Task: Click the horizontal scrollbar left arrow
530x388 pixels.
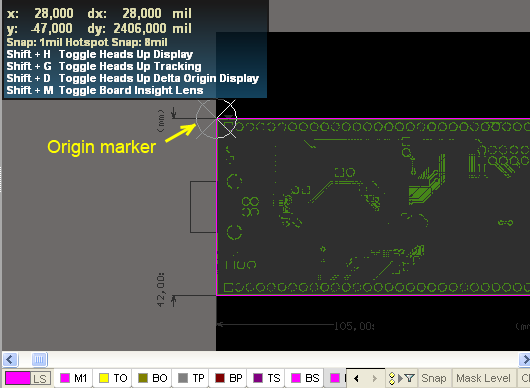Action: [x=9, y=359]
